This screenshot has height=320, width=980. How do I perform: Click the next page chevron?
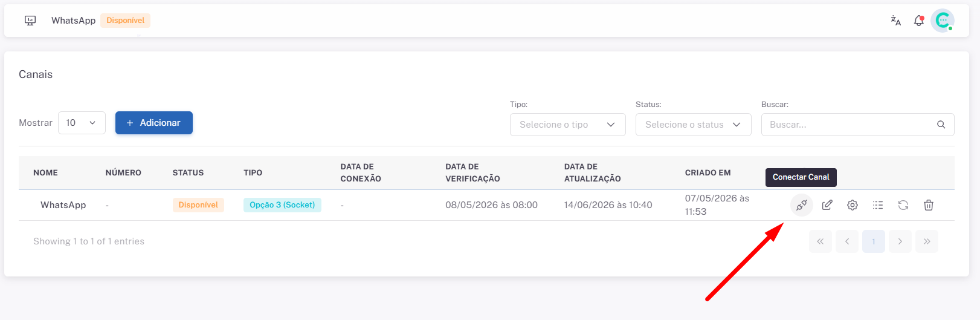900,241
